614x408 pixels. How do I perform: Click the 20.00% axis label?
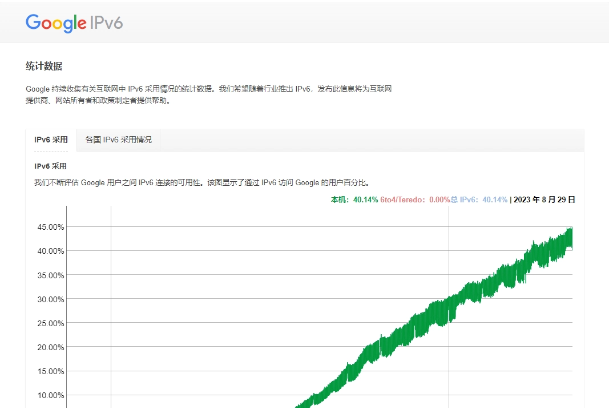51,347
